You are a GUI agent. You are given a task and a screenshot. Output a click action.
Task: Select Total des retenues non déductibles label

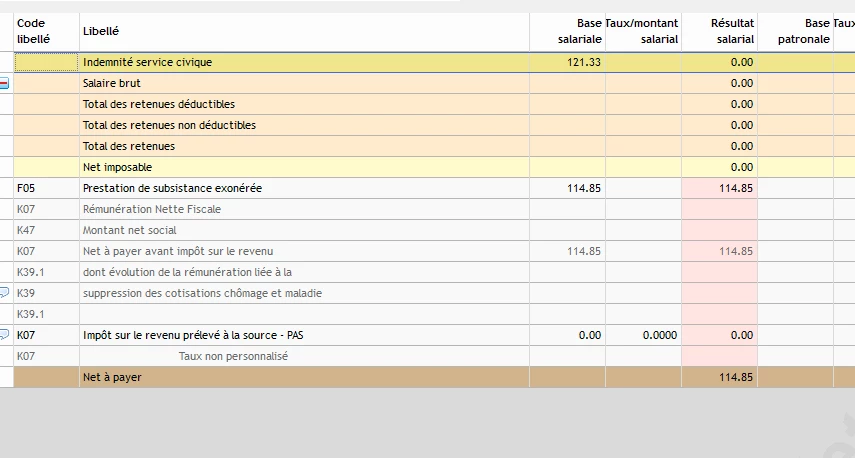pos(169,125)
